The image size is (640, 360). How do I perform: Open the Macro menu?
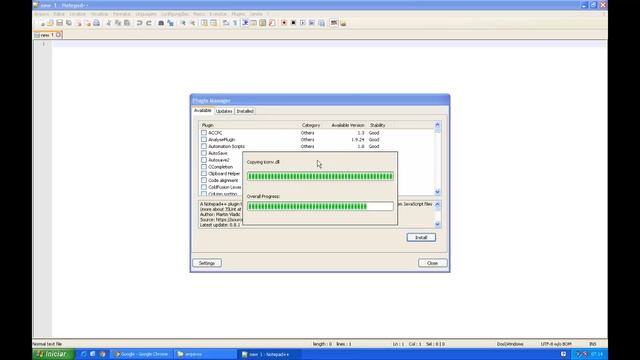[199, 14]
